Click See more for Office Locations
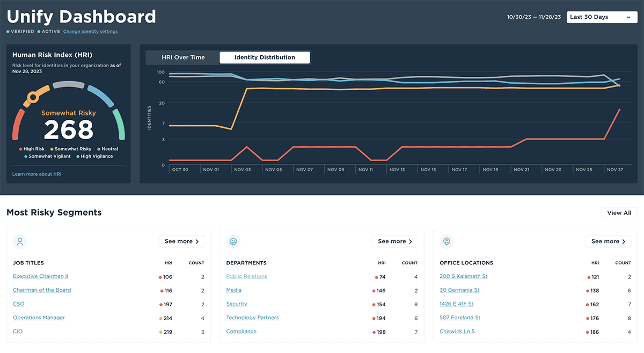Viewport: 644px width, 353px height. point(608,242)
